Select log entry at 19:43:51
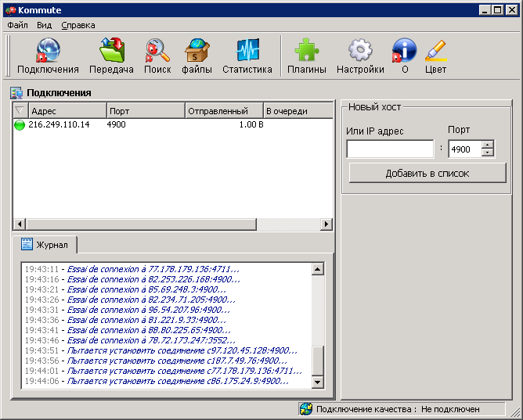The height and width of the screenshot is (420, 523). [161, 350]
